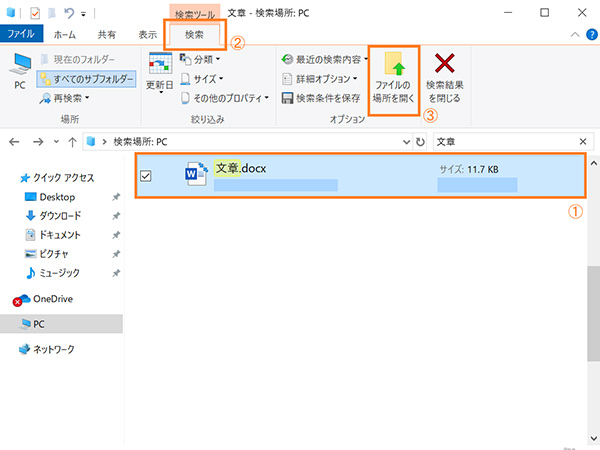Select すべてのサブフォルダー search scope

[87, 79]
